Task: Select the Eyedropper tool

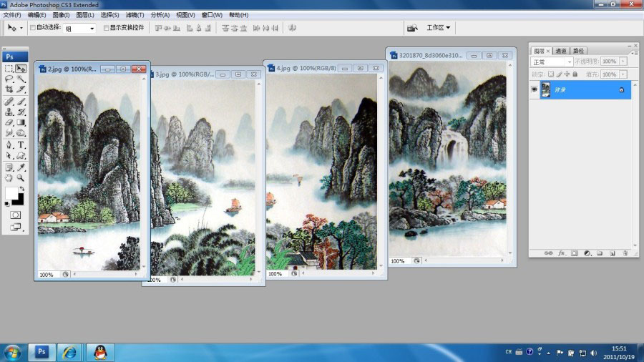Action: (21, 167)
